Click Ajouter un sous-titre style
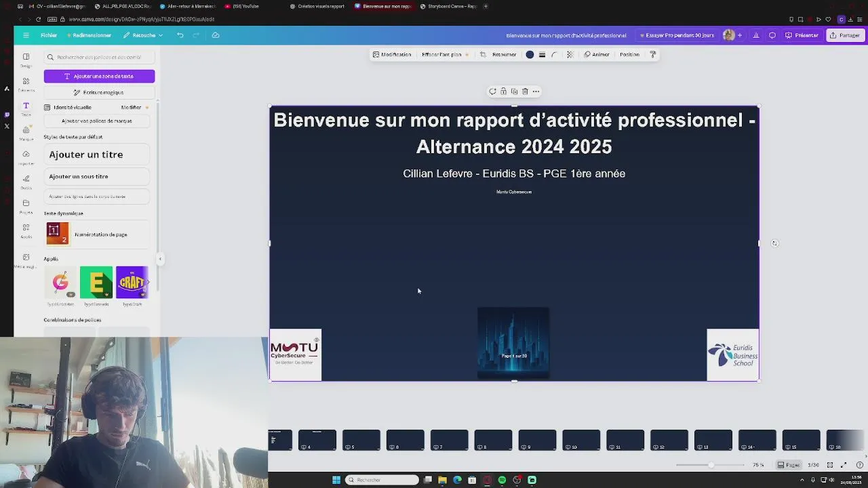Screen dimensions: 868x488 coord(96,176)
